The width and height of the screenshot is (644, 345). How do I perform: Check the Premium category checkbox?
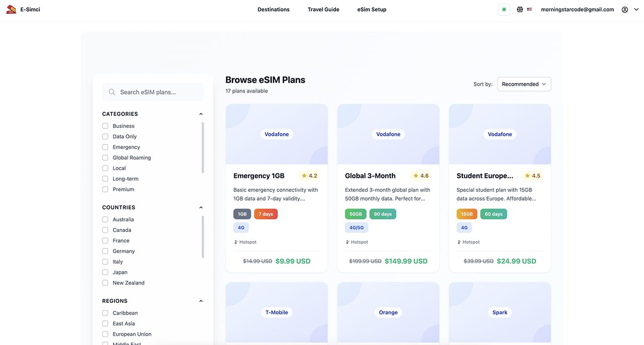[105, 189]
